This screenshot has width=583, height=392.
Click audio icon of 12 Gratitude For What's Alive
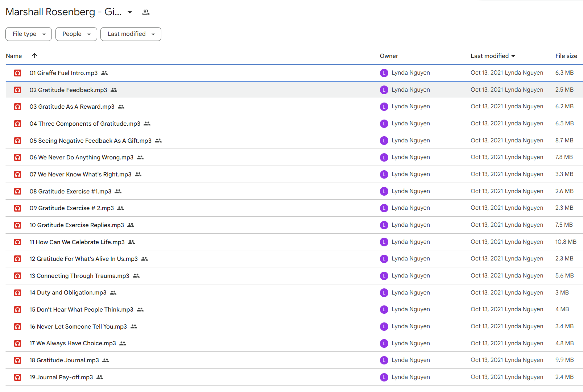[17, 259]
